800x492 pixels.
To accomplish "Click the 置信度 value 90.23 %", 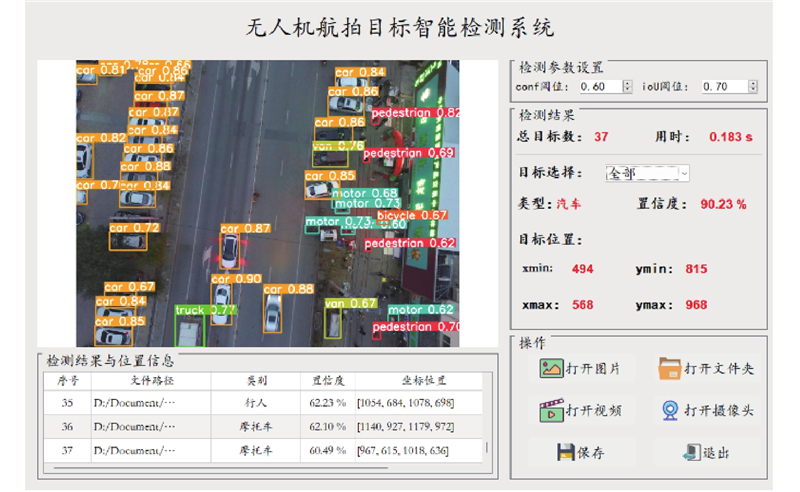I will coord(723,204).
